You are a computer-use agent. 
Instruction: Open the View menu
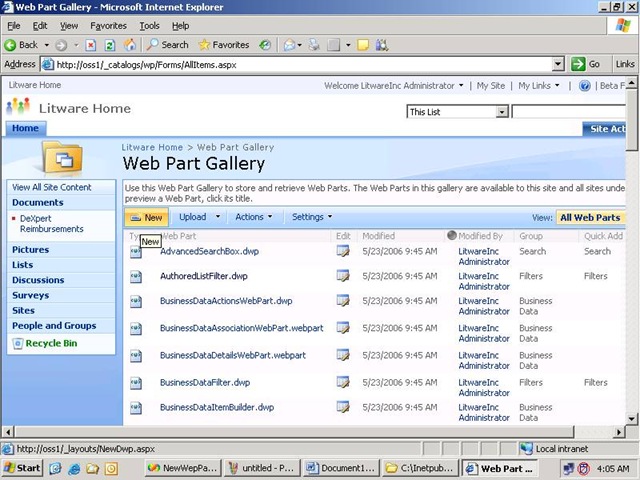(69, 26)
